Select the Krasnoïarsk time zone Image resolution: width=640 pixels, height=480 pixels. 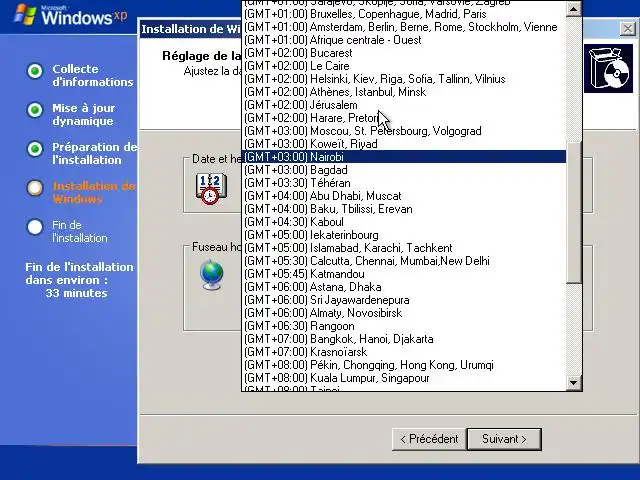click(x=404, y=352)
